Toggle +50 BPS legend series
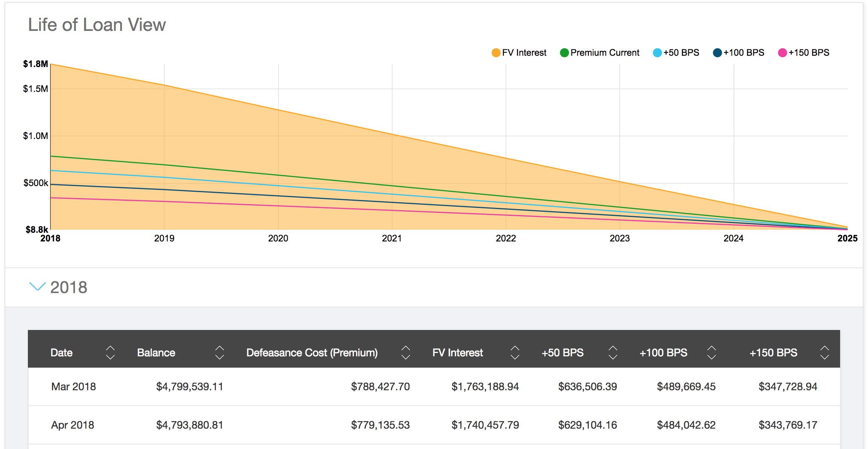868x449 pixels. (x=676, y=53)
